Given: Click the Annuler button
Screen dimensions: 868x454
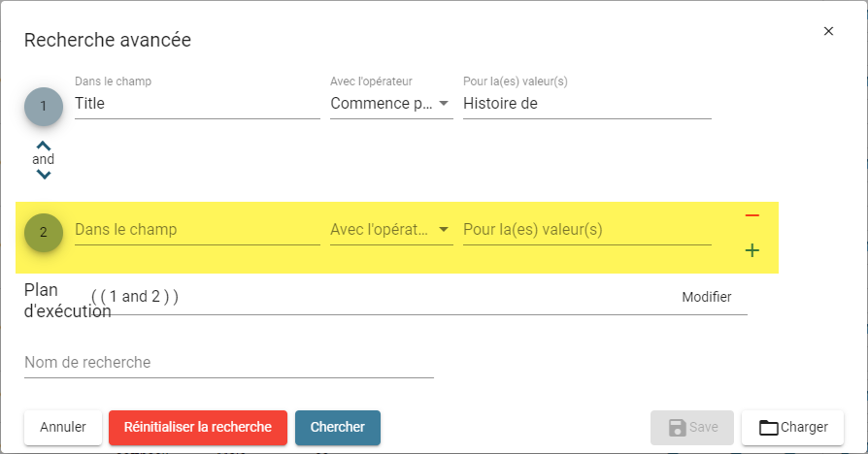Looking at the screenshot, I should pyautogui.click(x=63, y=428).
